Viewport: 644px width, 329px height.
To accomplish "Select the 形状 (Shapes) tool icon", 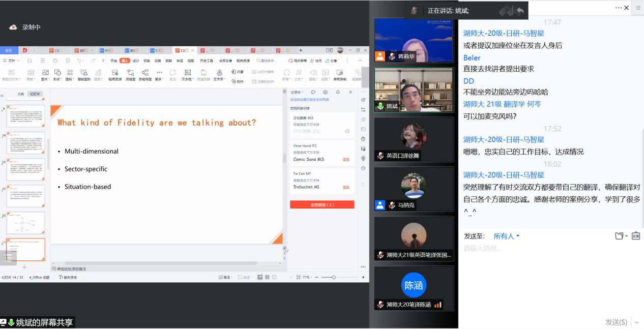I will point(57,73).
